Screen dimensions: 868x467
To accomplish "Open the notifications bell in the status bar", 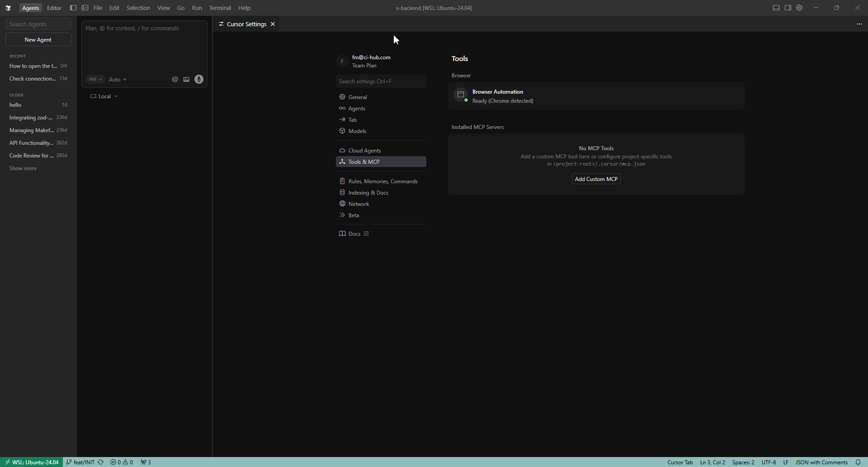I will [858, 462].
